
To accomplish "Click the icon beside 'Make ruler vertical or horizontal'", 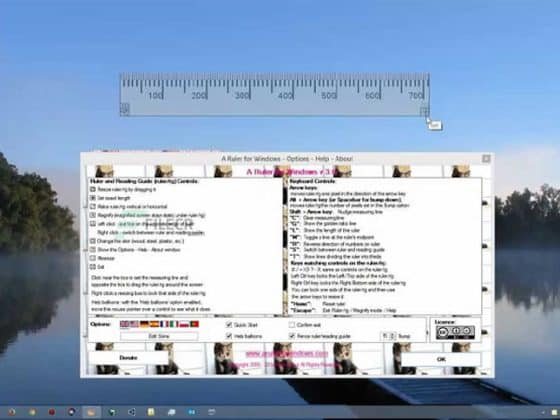I will pos(93,206).
